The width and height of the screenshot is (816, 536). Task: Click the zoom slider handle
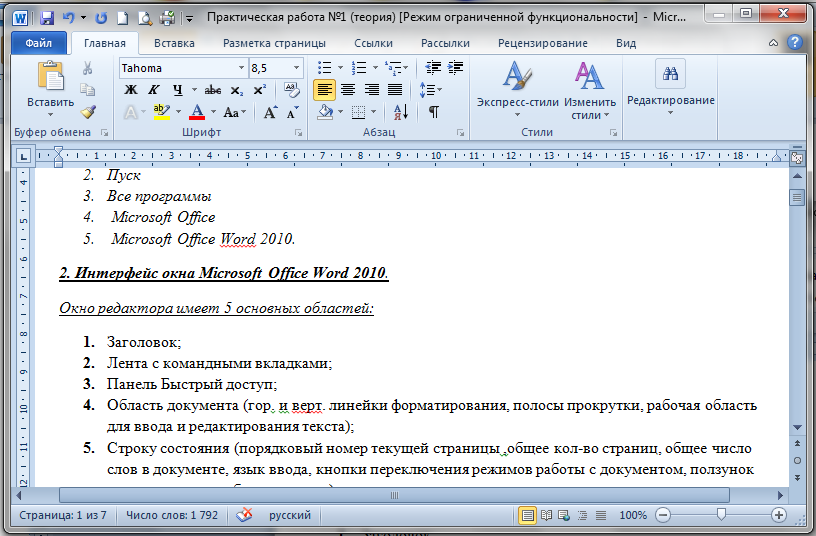[721, 515]
